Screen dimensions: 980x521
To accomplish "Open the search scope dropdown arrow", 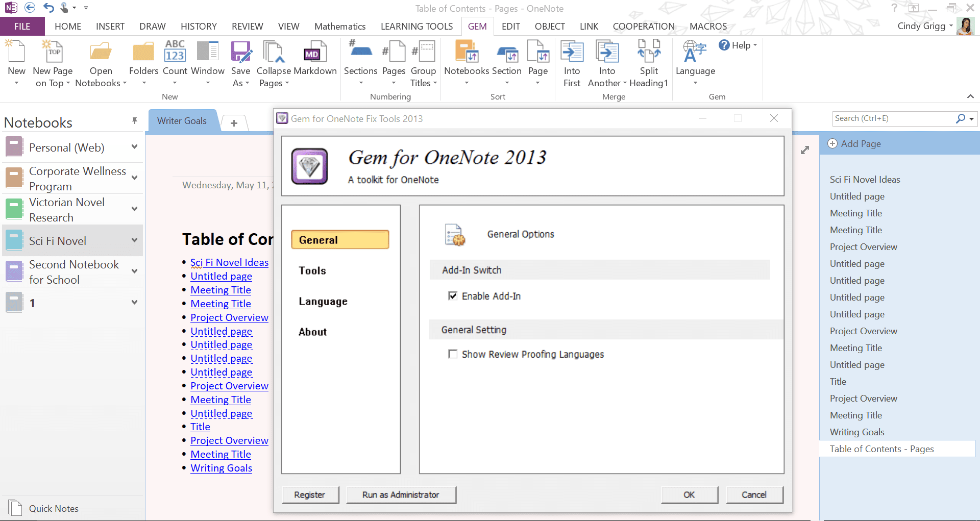I will coord(971,119).
